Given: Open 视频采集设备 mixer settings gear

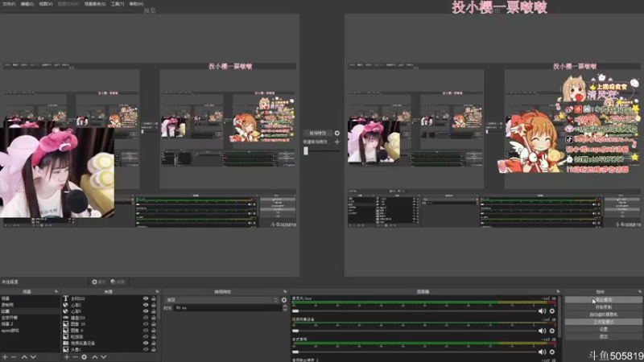Looking at the screenshot, I should tap(552, 331).
